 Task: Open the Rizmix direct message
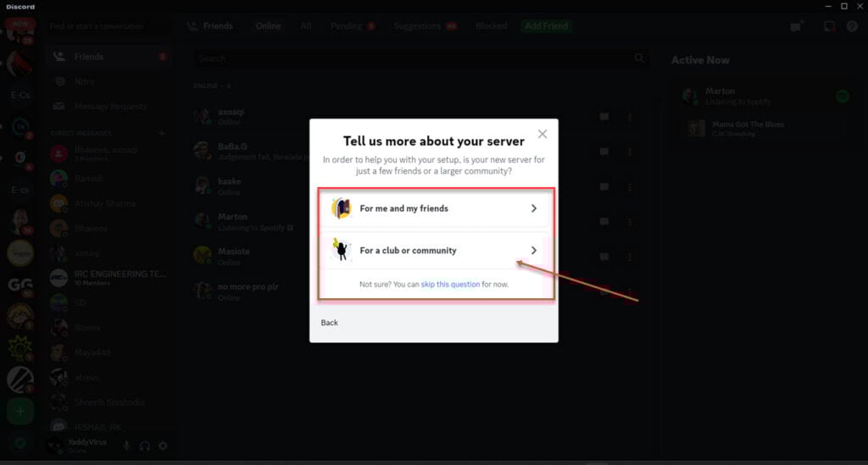point(108,328)
